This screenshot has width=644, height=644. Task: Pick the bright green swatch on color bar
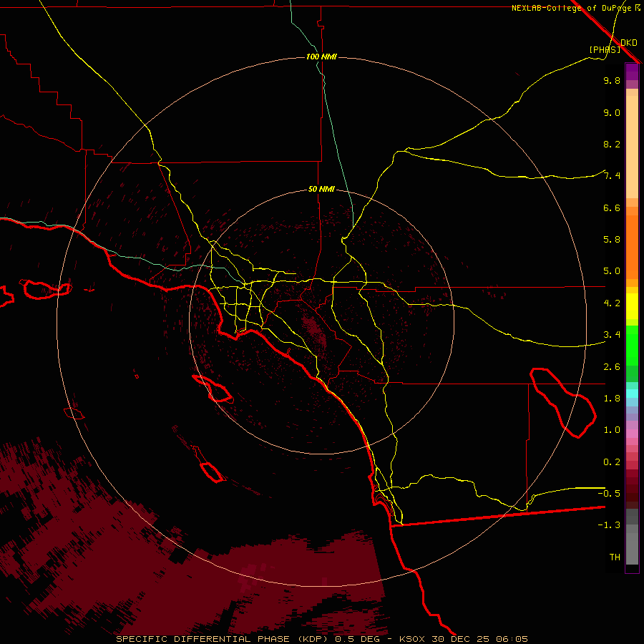pyautogui.click(x=632, y=346)
